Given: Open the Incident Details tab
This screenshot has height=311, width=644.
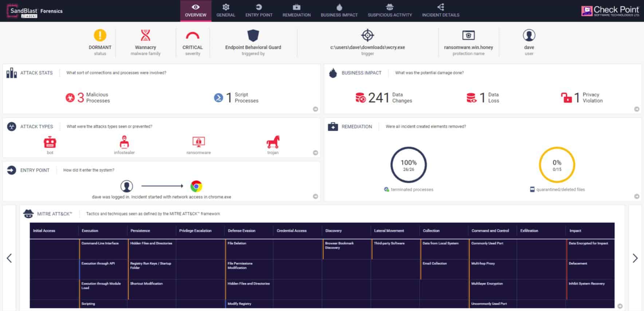Looking at the screenshot, I should click(x=440, y=11).
